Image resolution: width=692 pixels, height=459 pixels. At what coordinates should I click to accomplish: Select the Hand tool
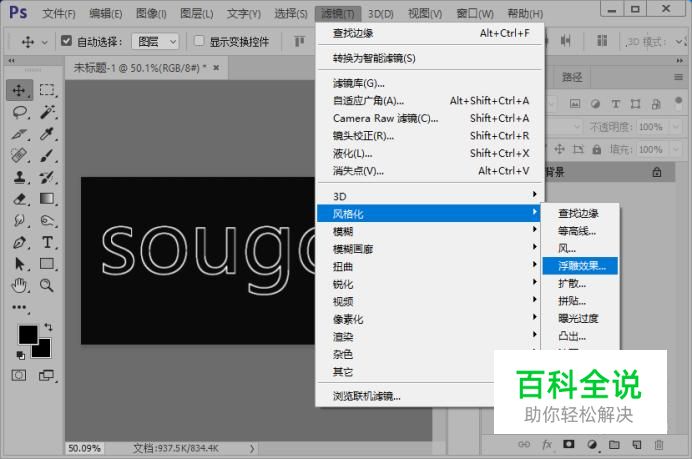pos(19,286)
